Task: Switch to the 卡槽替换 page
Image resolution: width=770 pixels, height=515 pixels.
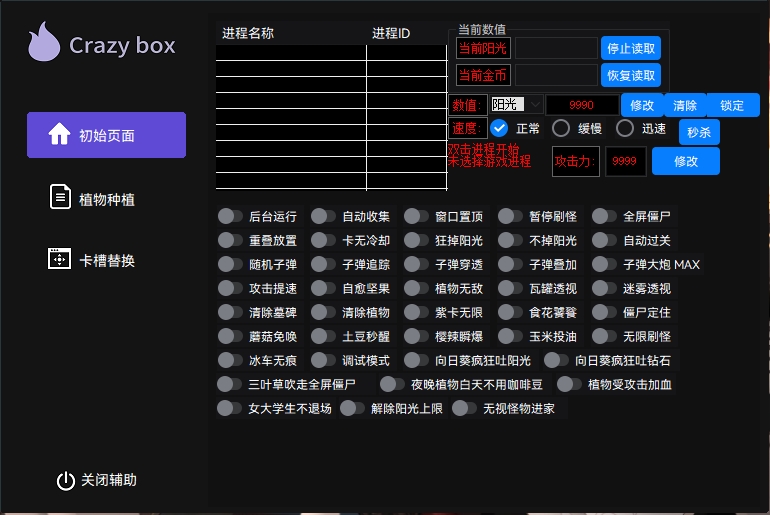Action: pyautogui.click(x=106, y=260)
